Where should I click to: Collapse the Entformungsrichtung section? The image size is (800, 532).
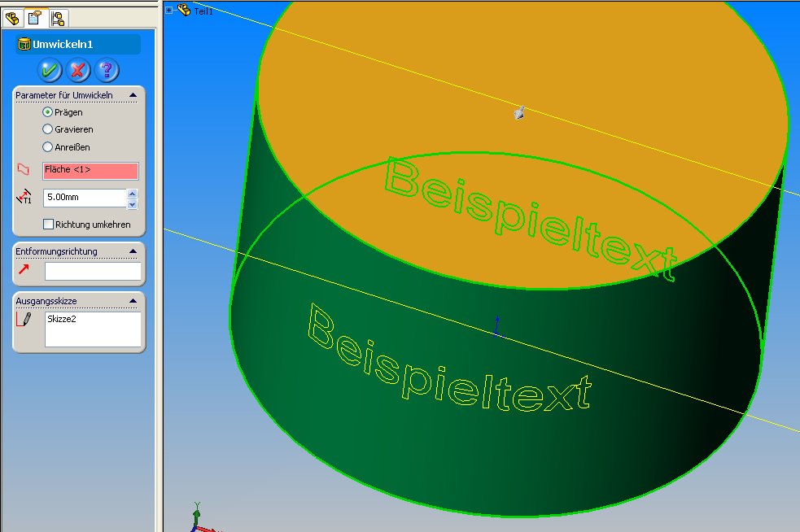click(x=133, y=251)
